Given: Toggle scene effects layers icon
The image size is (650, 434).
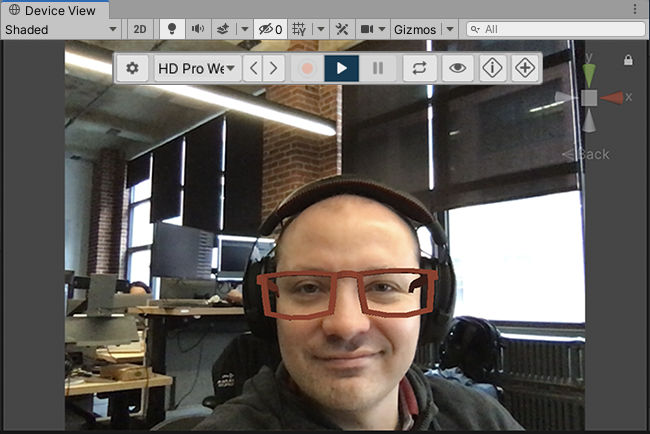Looking at the screenshot, I should (223, 29).
